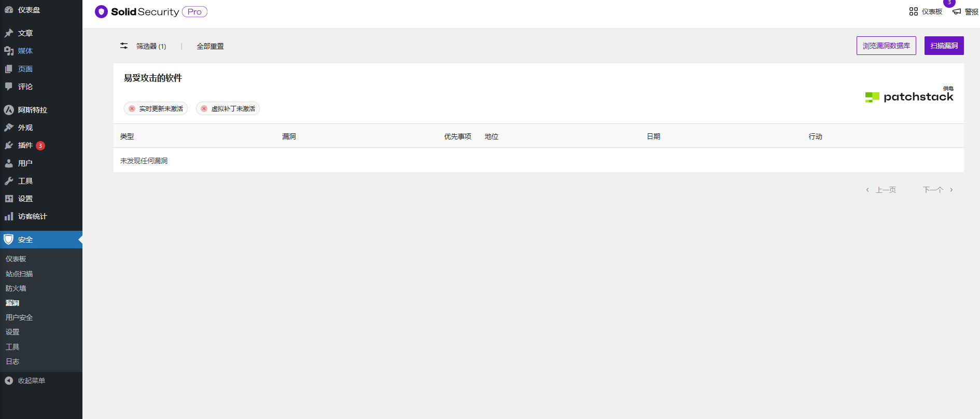Click 地位 column header
The width and height of the screenshot is (980, 419).
pyautogui.click(x=492, y=136)
